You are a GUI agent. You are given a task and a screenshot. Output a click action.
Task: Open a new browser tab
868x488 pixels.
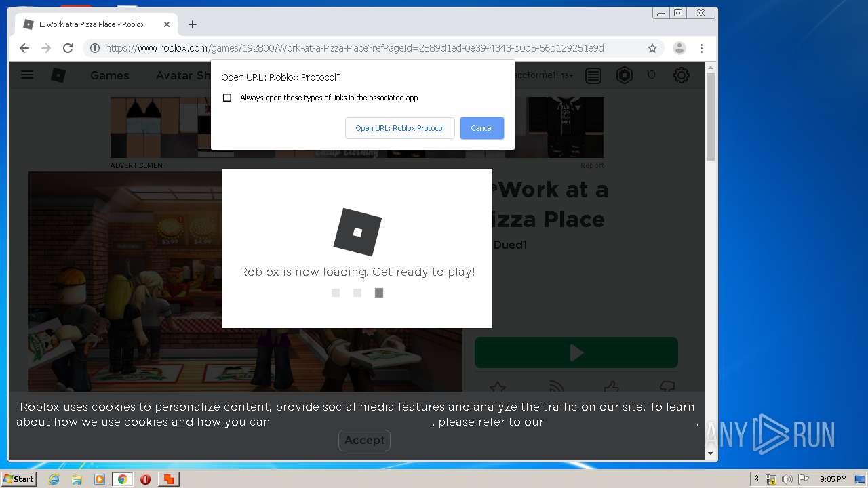193,24
